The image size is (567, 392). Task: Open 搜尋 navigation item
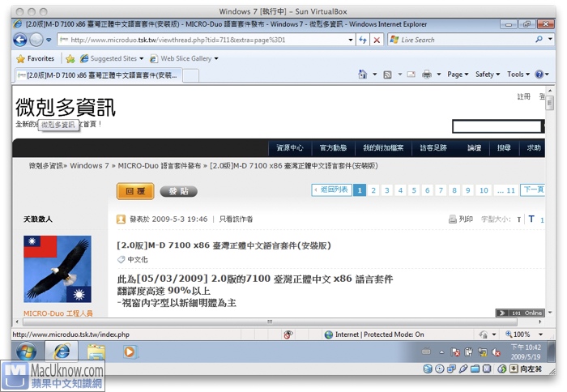(504, 147)
